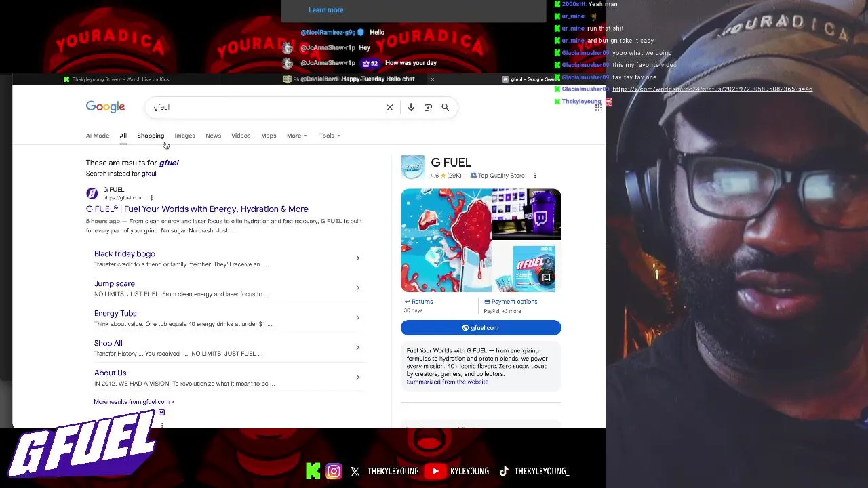Open the More dropdown in search filters
868x488 pixels.
click(296, 136)
